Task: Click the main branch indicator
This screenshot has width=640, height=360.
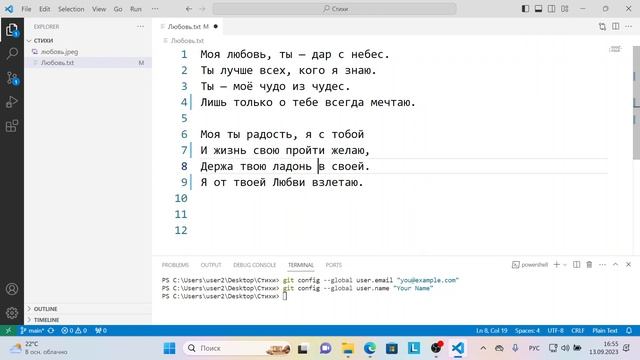Action: coord(32,331)
